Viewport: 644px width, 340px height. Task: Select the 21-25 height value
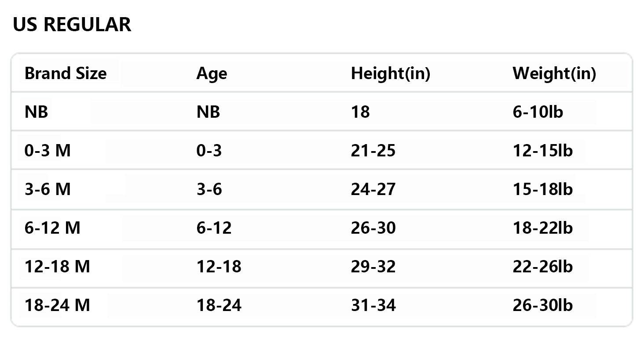coord(373,151)
